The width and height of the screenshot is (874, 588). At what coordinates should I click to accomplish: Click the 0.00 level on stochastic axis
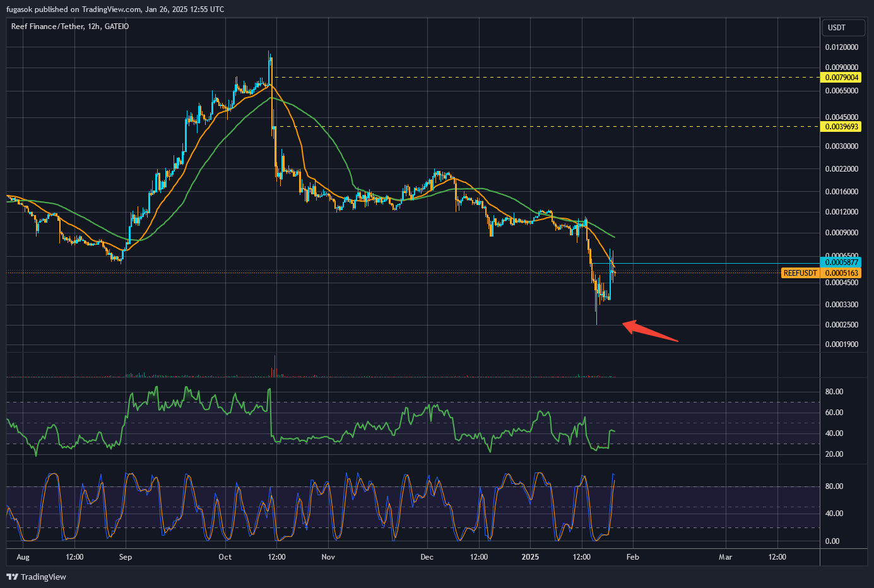point(832,541)
